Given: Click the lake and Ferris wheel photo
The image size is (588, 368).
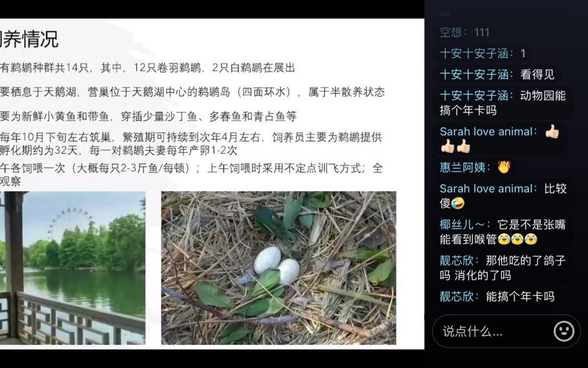Looking at the screenshot, I should point(72,268).
